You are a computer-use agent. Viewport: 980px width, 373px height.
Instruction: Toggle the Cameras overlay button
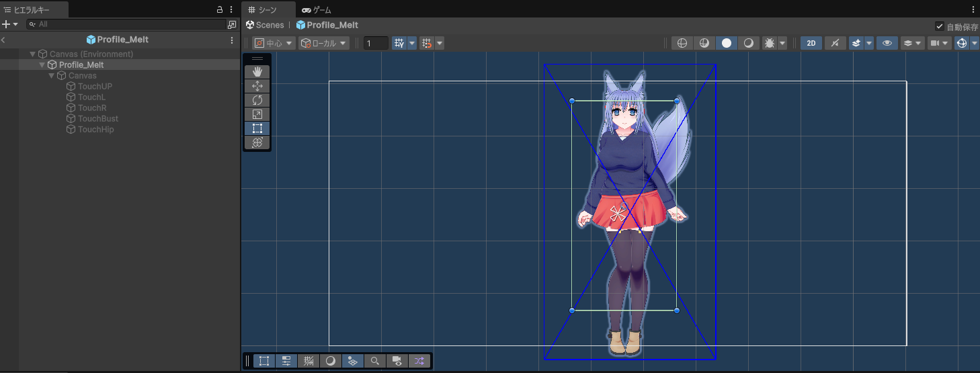click(x=397, y=361)
